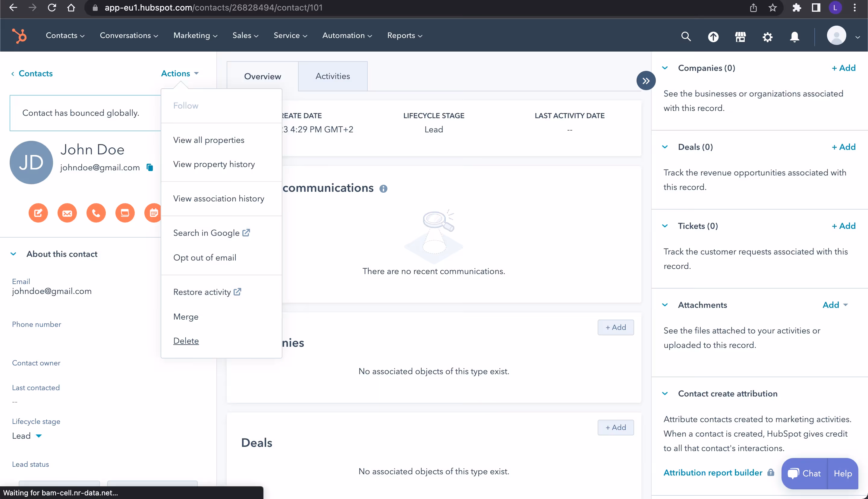Open the Contacts navigation dropdown
The width and height of the screenshot is (868, 499).
point(65,35)
